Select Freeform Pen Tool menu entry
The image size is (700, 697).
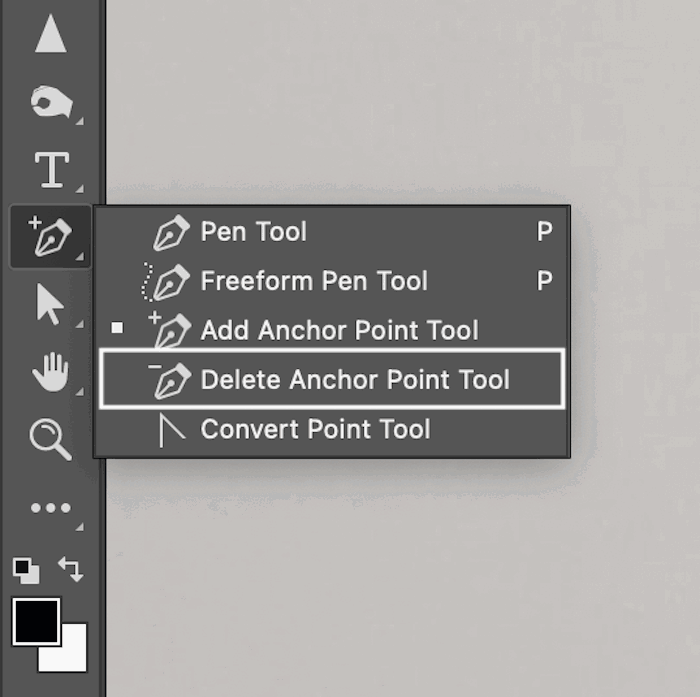[332, 281]
